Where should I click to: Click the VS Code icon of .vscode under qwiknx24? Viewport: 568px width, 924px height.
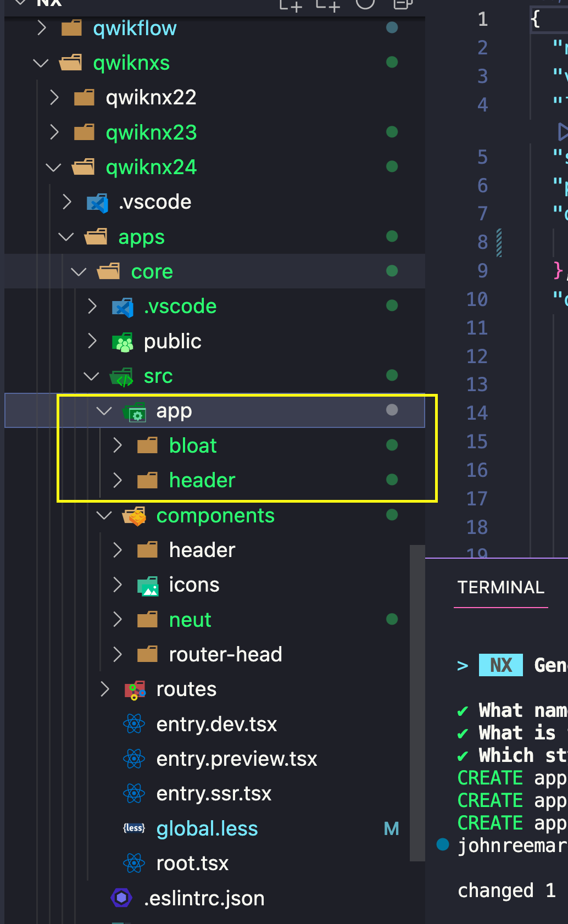point(97,202)
